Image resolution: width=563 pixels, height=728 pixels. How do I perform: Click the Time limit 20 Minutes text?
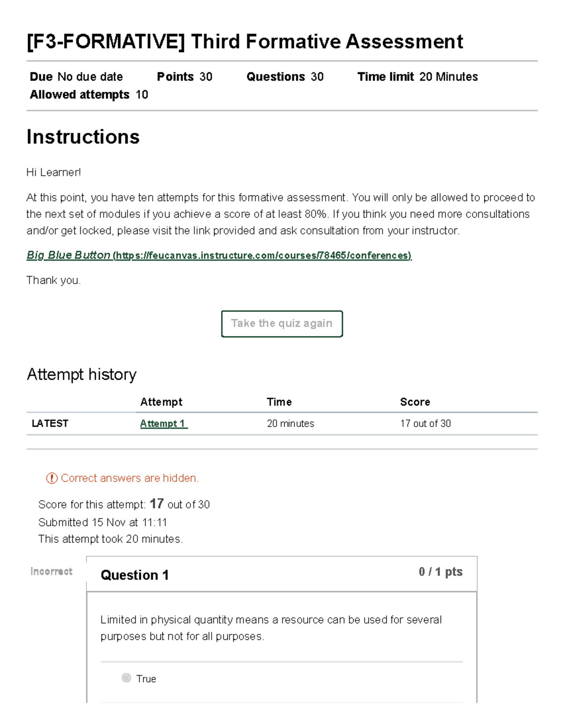417,76
